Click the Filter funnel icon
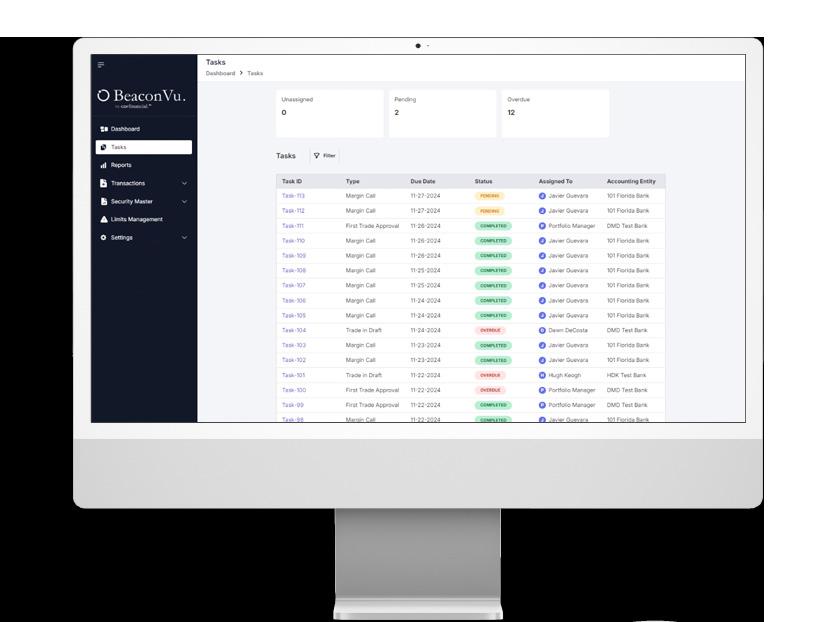 [x=316, y=156]
